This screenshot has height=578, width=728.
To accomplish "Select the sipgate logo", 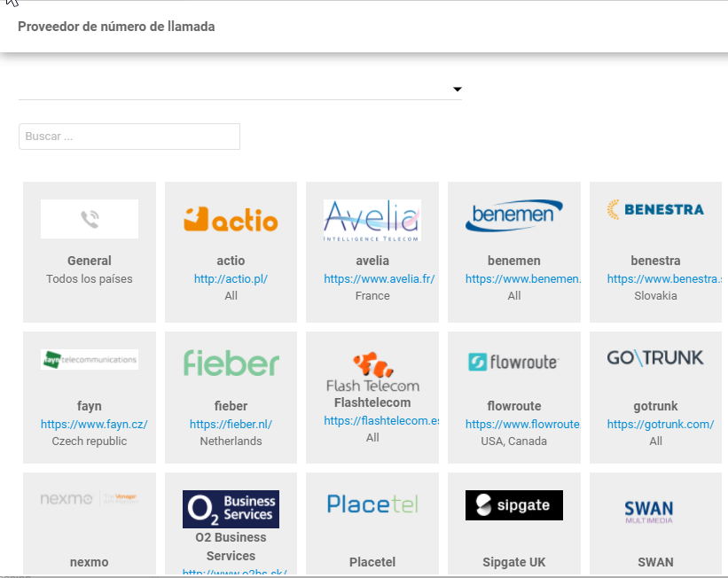I will (514, 504).
